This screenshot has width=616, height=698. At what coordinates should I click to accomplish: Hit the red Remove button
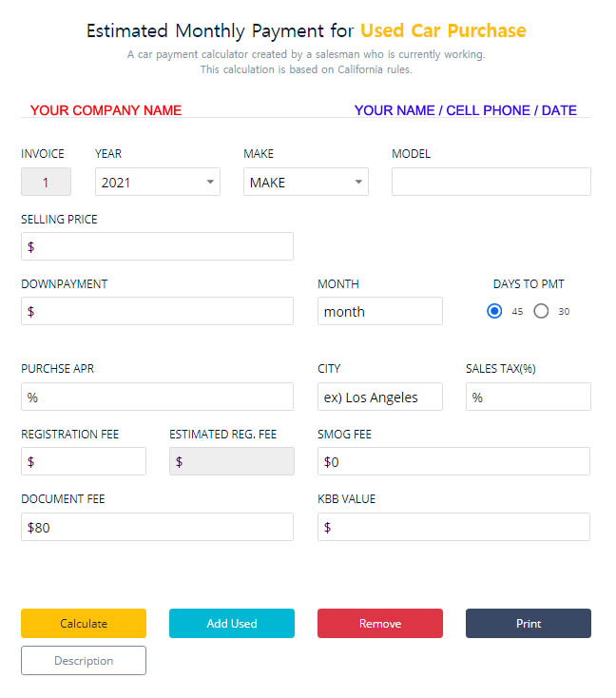pos(379,624)
